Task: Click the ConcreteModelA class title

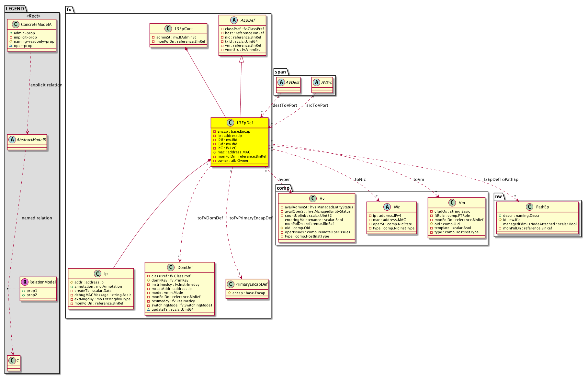Action: tap(36, 25)
